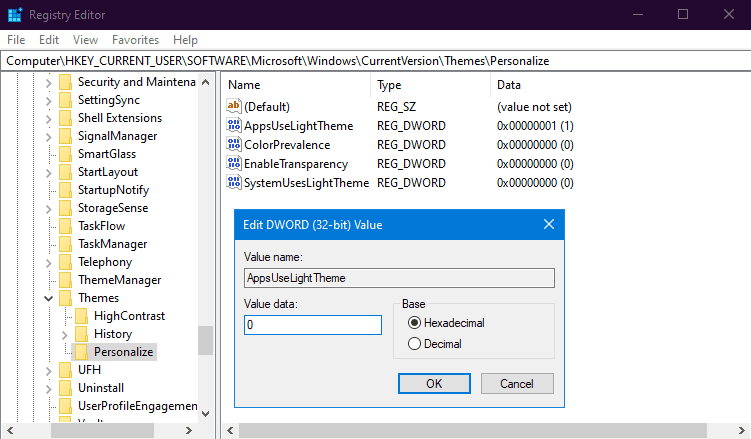
Task: Click the 0x00000001 (1) data cell
Action: [535, 125]
